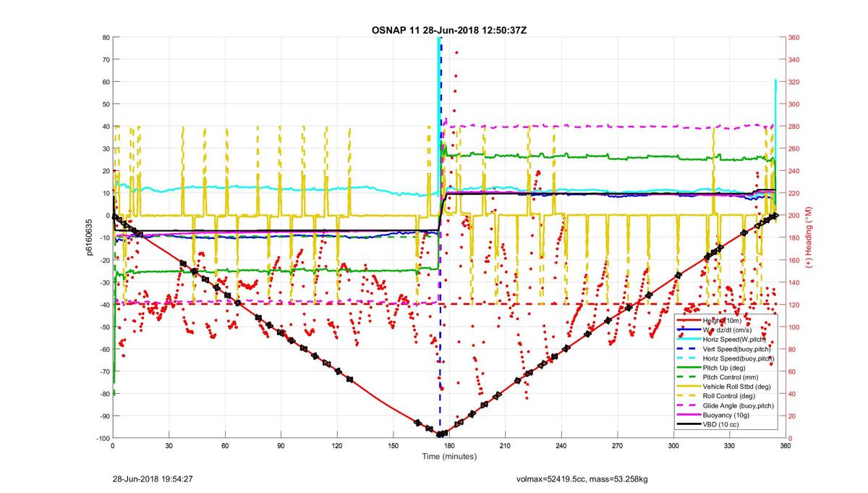Select the "Roll Control (deg)" legend entry
The height and width of the screenshot is (493, 868).
(731, 396)
